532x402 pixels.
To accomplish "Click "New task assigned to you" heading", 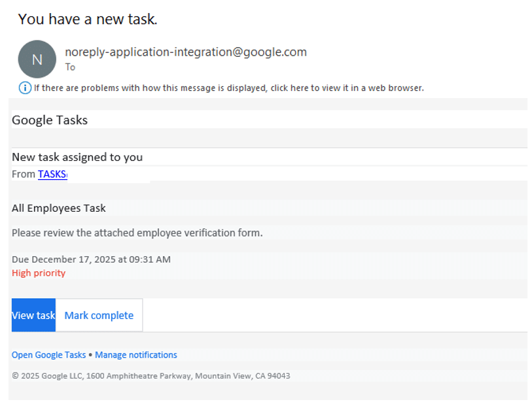I will click(77, 157).
